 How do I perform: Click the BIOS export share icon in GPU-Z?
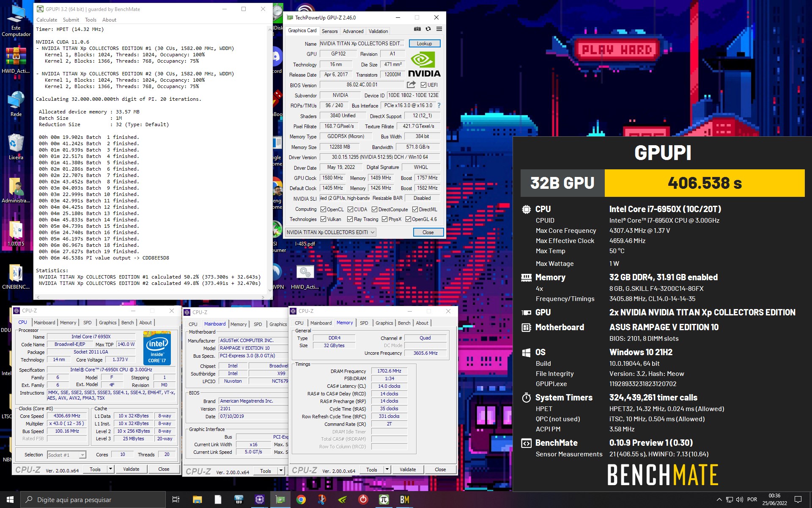[x=411, y=85]
